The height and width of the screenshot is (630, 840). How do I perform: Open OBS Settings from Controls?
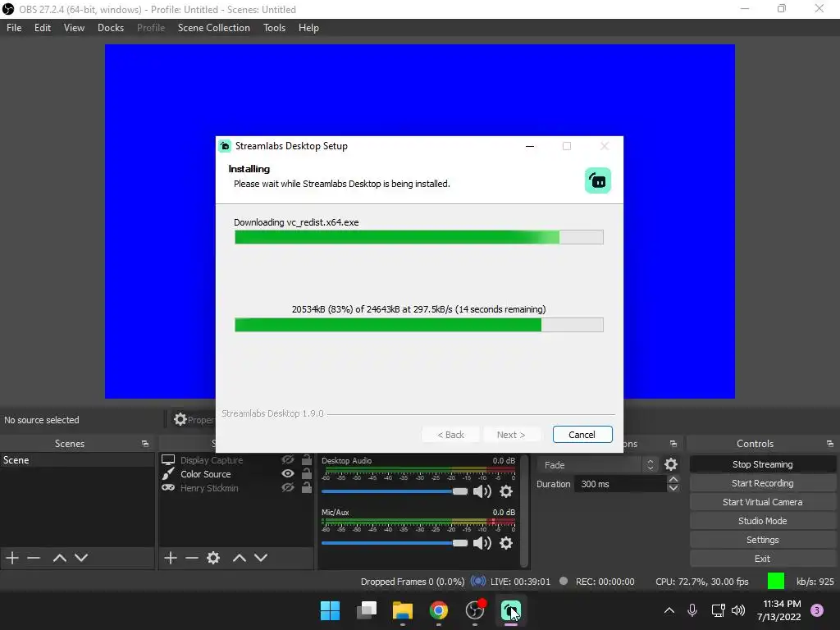point(762,540)
